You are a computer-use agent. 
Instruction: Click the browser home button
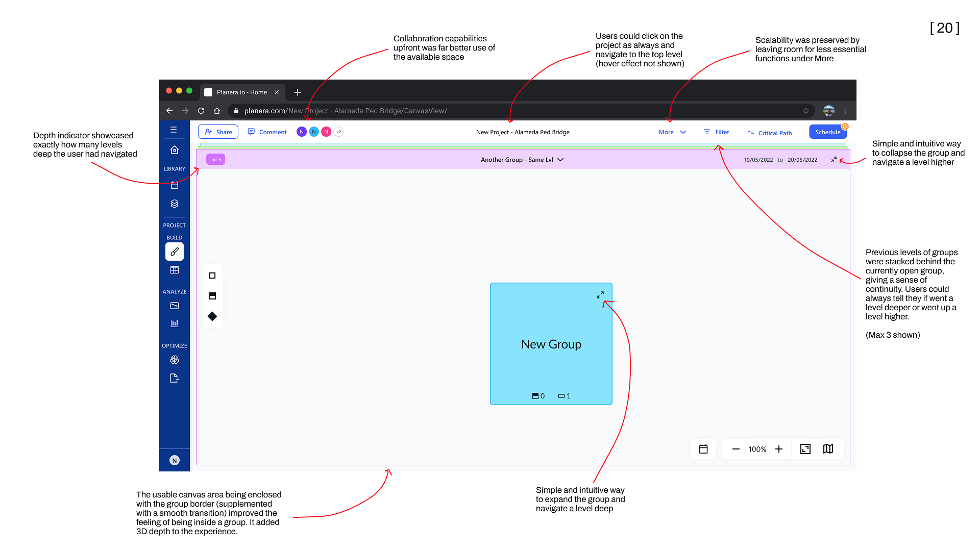[217, 111]
